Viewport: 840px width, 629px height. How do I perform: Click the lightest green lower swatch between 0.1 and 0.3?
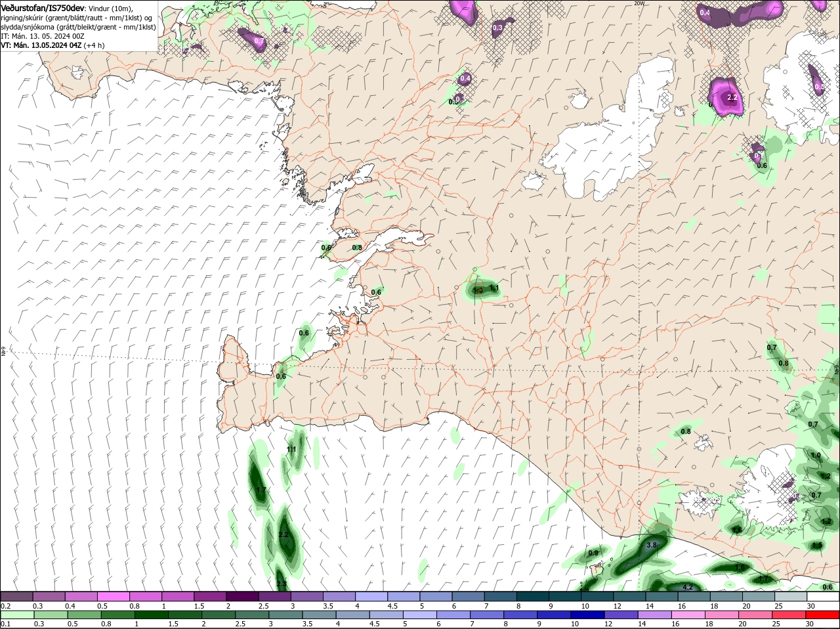click(17, 615)
